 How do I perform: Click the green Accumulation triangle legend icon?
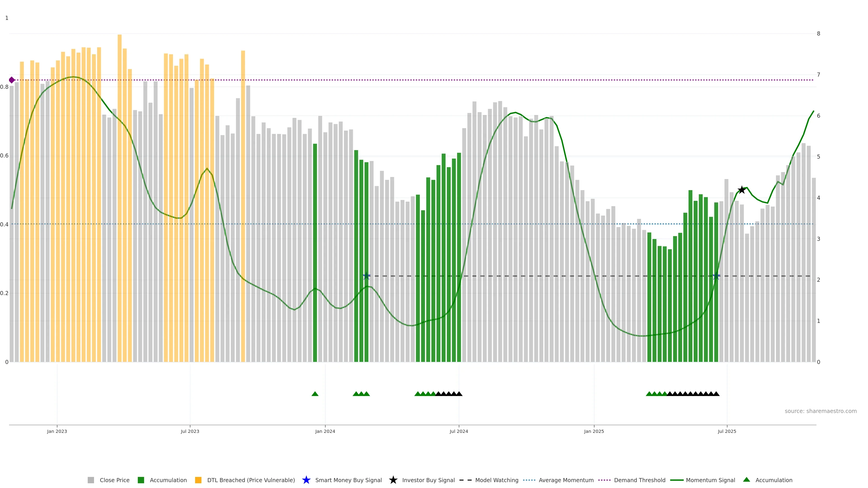tap(746, 480)
